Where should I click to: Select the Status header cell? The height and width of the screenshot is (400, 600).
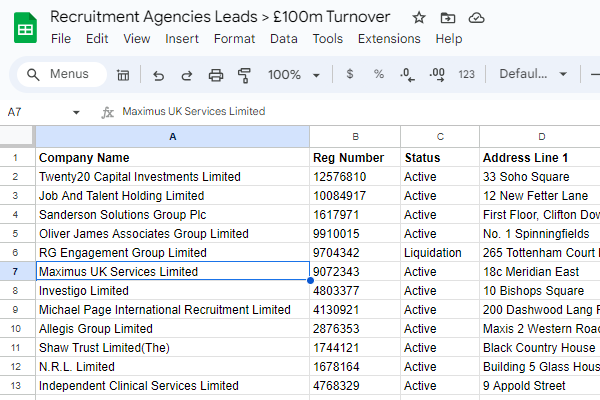coord(440,157)
